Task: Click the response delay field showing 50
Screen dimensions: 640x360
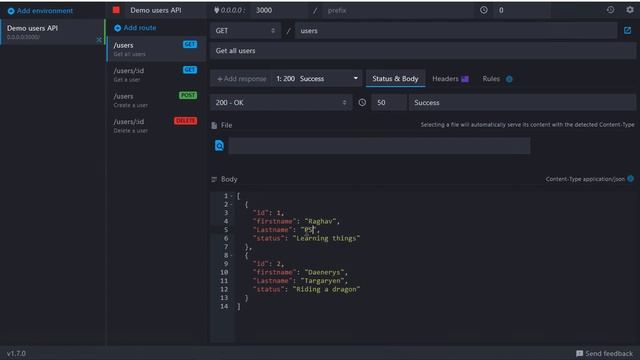Action: [x=389, y=102]
